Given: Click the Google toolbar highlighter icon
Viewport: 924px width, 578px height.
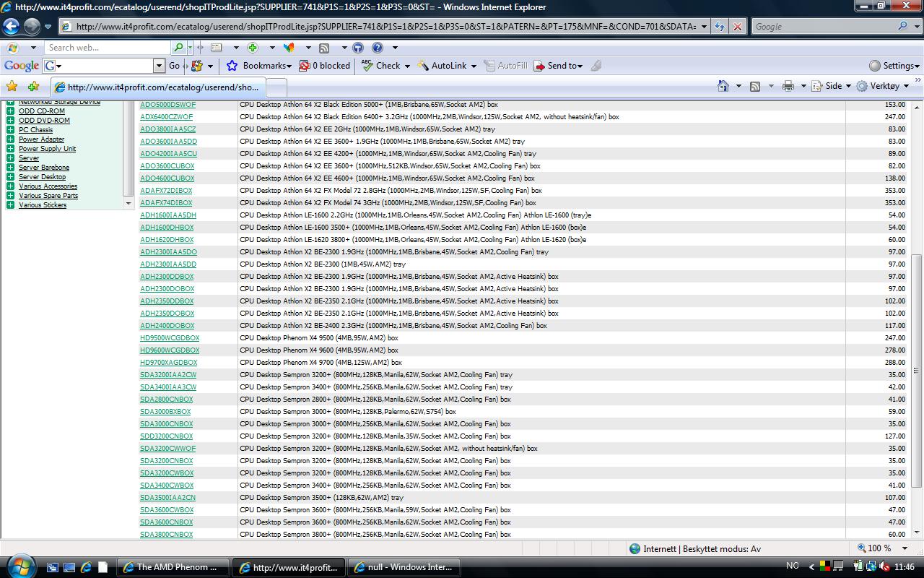Looking at the screenshot, I should pos(596,66).
